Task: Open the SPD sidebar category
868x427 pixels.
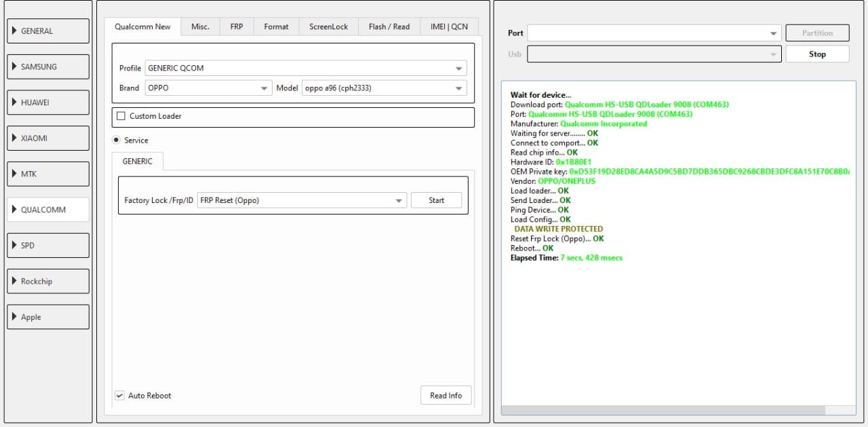Action: pos(47,246)
